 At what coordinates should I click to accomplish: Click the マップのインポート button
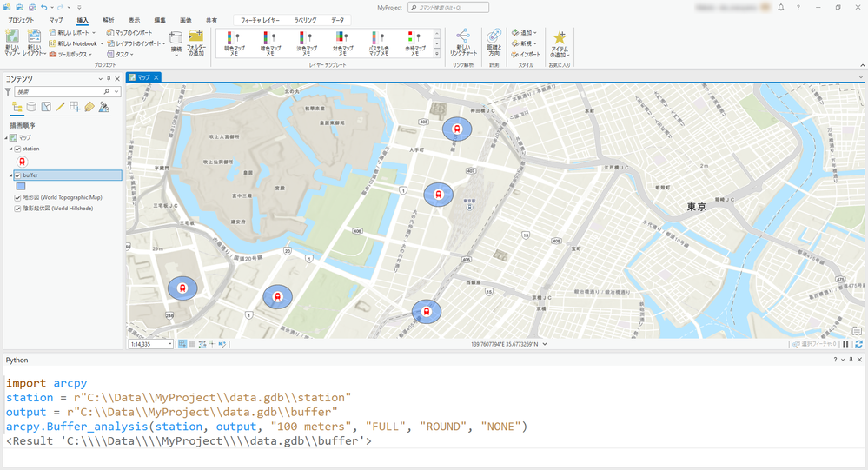[130, 32]
